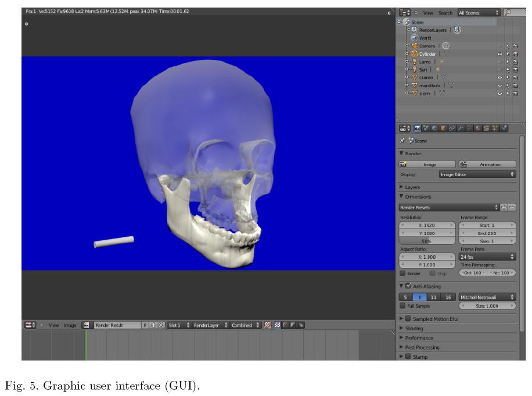Click the 50% resolution percentage slider
This screenshot has width=532, height=396.
click(x=427, y=241)
